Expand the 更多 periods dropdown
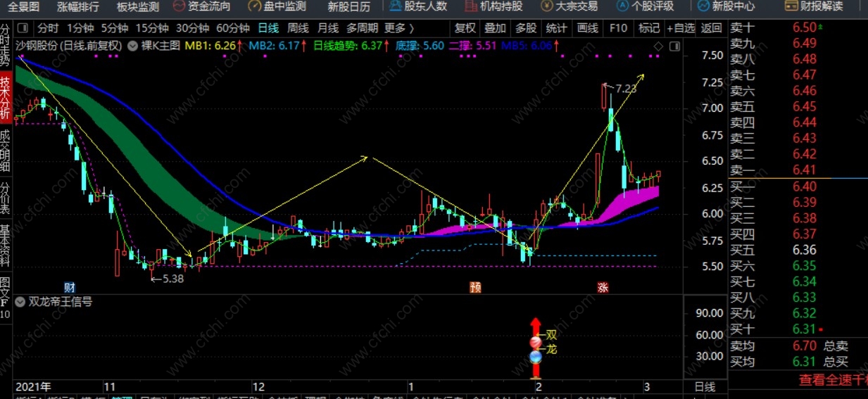 (398, 29)
